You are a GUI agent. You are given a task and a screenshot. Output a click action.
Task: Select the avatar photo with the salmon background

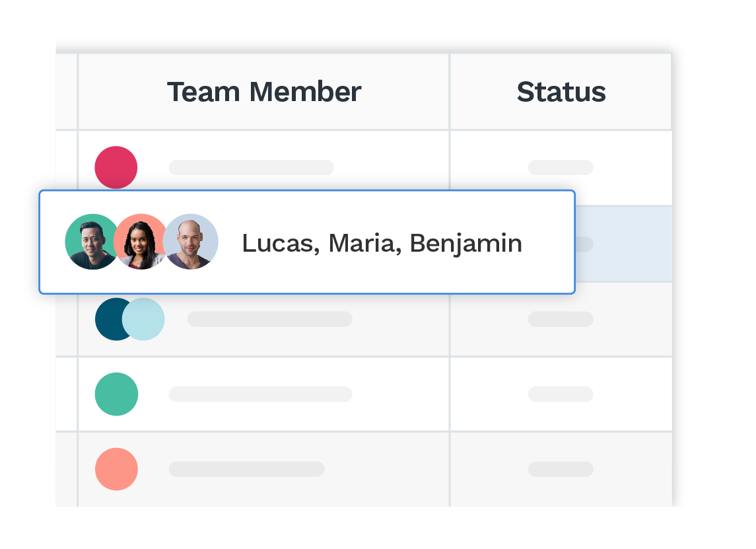141,242
